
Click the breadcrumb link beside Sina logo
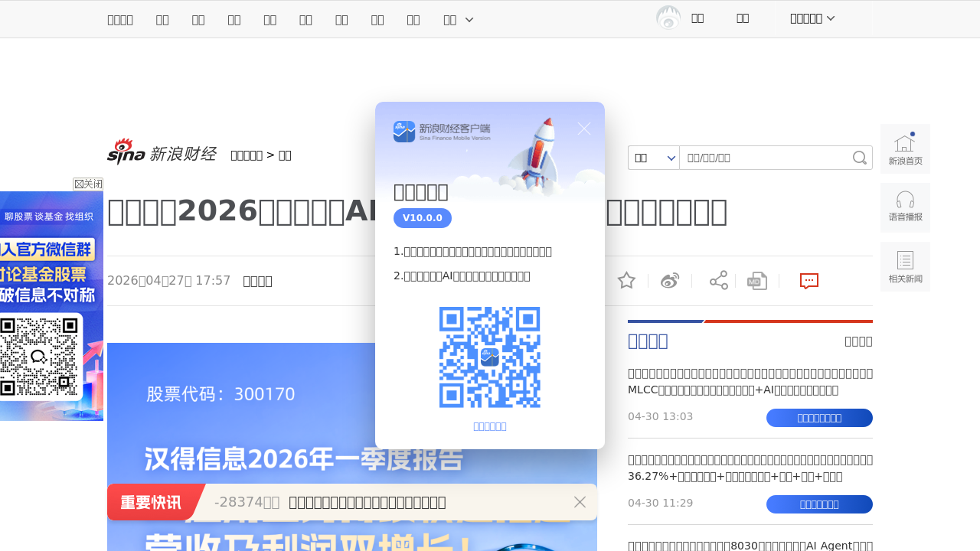(x=247, y=155)
